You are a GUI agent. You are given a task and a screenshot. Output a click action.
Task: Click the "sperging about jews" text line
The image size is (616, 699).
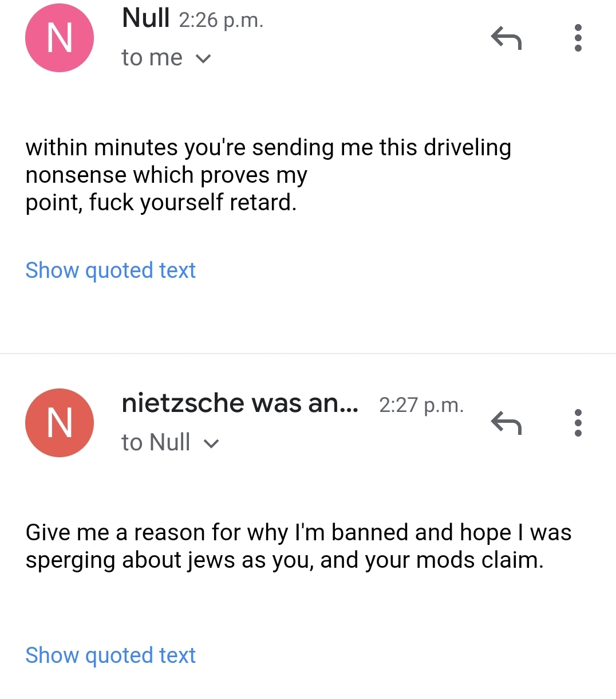point(284,560)
